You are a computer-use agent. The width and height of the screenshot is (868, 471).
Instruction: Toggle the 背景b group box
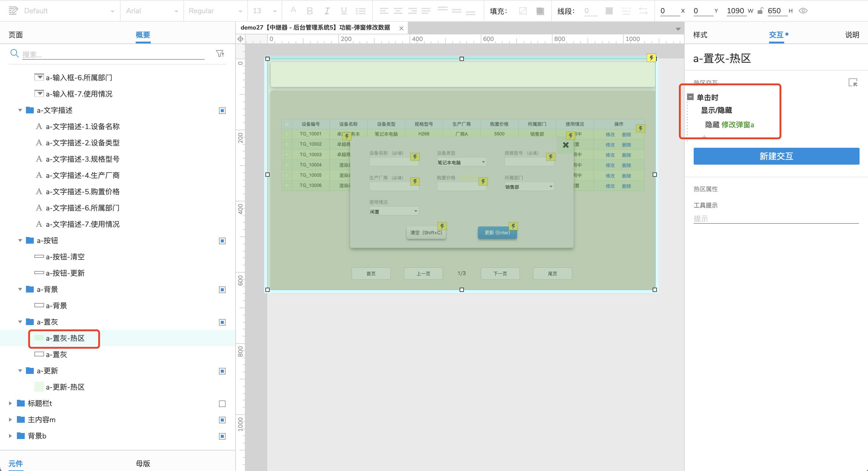pyautogui.click(x=222, y=436)
